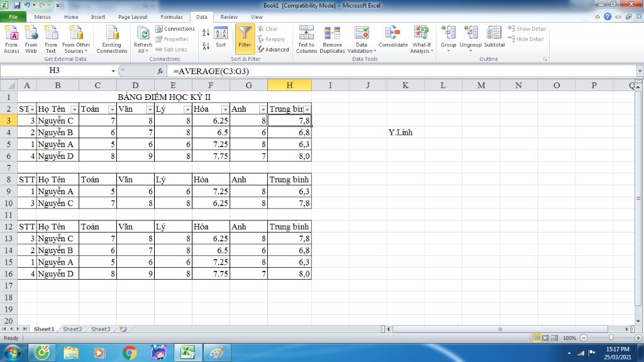Click Show Detail in Outline
Screen dimensions: 644x362
(527, 29)
